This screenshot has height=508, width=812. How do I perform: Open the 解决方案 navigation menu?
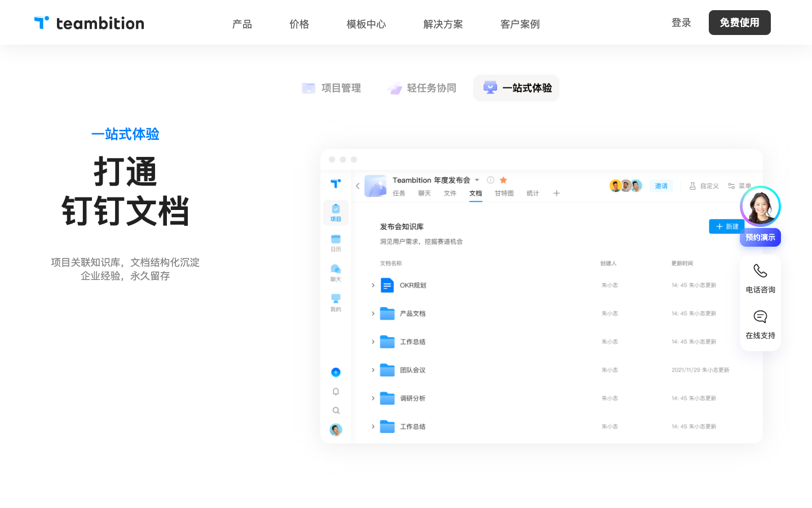pyautogui.click(x=443, y=24)
